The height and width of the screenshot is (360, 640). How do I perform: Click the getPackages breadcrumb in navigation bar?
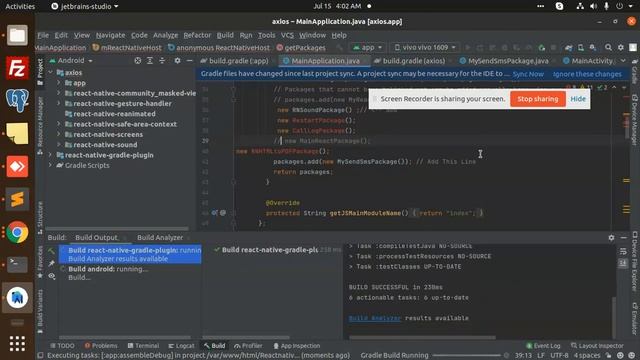click(x=301, y=48)
